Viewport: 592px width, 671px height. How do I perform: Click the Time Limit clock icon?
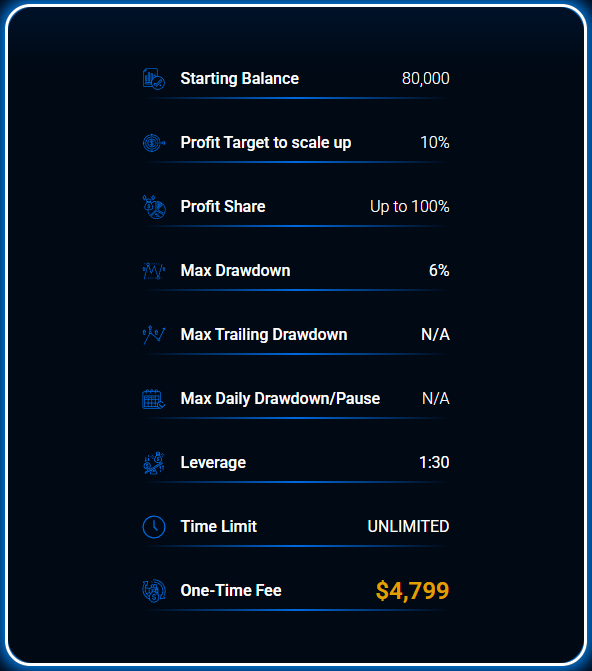tap(154, 527)
